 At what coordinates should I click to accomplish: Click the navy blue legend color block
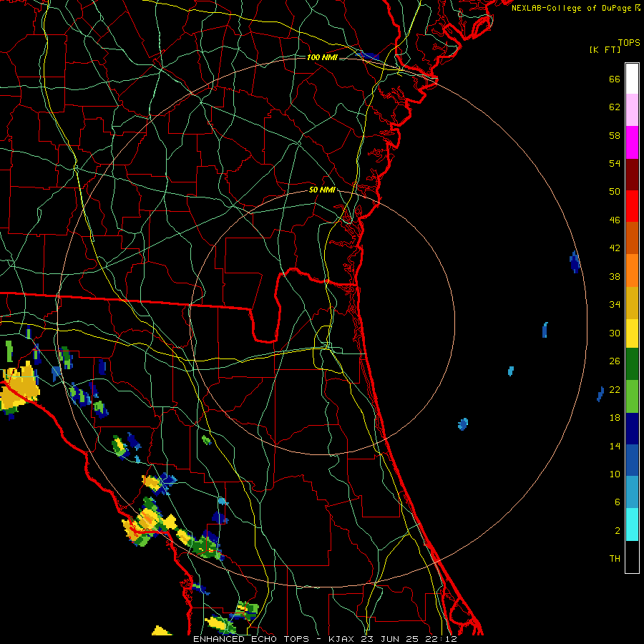pos(632,429)
